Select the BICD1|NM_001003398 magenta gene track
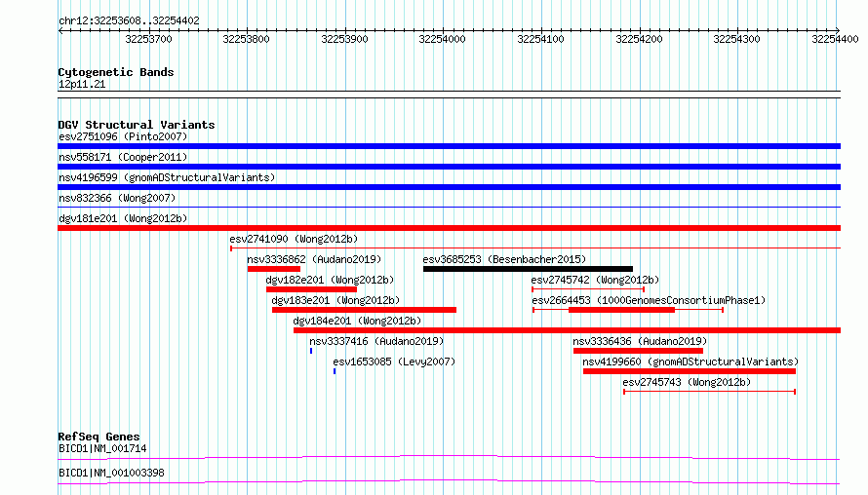 pos(449,481)
